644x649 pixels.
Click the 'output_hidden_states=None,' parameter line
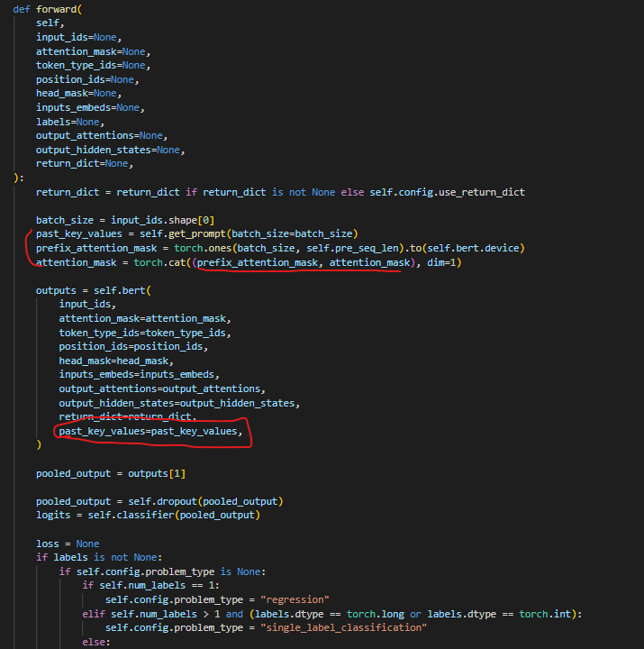point(111,150)
